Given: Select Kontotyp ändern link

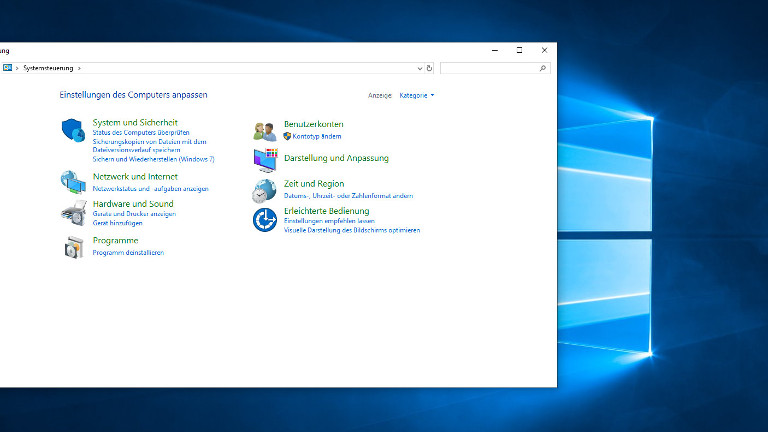Looking at the screenshot, I should tap(317, 136).
